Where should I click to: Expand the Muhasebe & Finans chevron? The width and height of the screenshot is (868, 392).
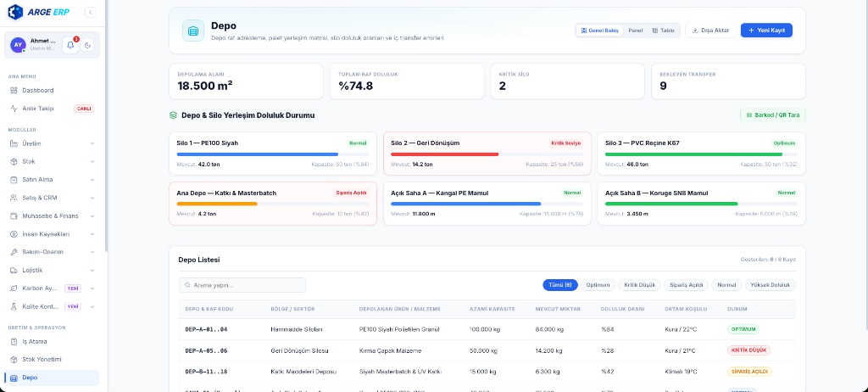point(92,216)
